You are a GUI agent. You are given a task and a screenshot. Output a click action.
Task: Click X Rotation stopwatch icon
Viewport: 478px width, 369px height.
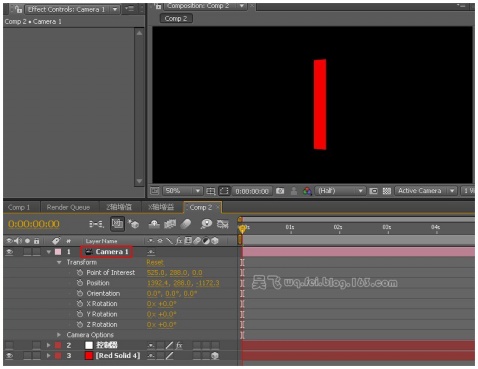point(80,304)
